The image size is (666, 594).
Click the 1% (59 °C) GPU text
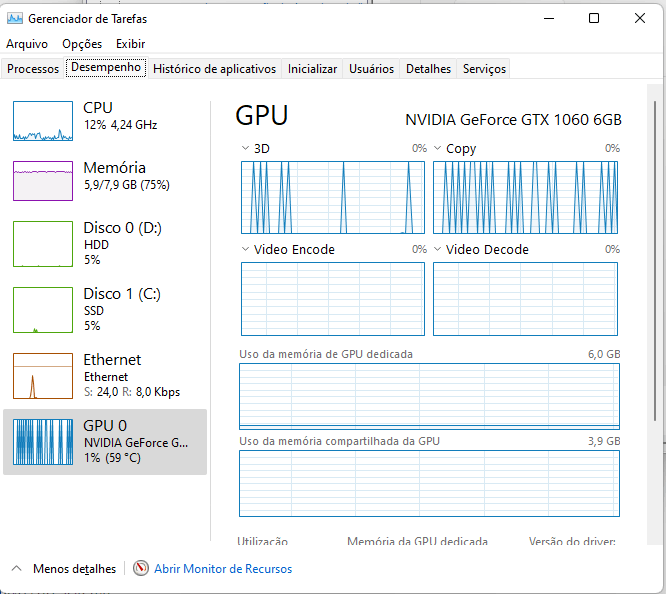(x=112, y=458)
